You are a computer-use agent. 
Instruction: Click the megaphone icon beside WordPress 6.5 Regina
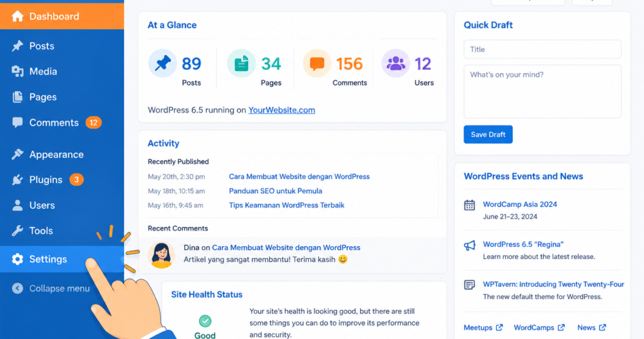pos(470,245)
